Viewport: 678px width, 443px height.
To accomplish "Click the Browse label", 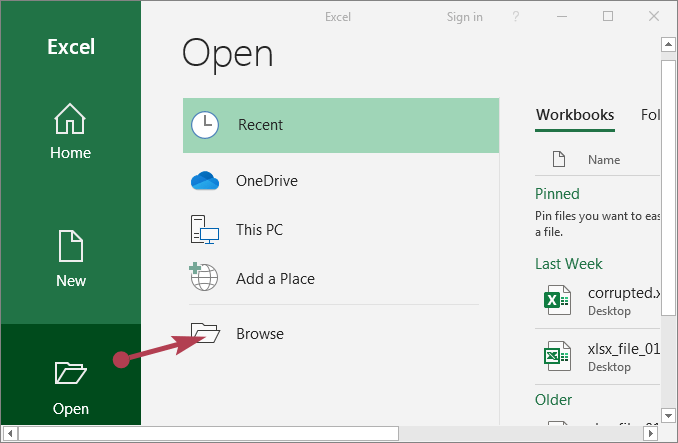I will [x=260, y=334].
